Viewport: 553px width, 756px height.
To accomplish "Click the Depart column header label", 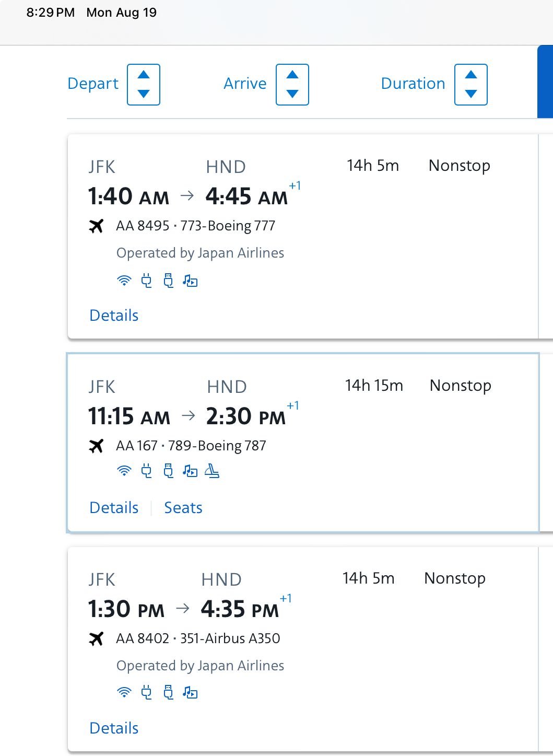I will [x=93, y=84].
